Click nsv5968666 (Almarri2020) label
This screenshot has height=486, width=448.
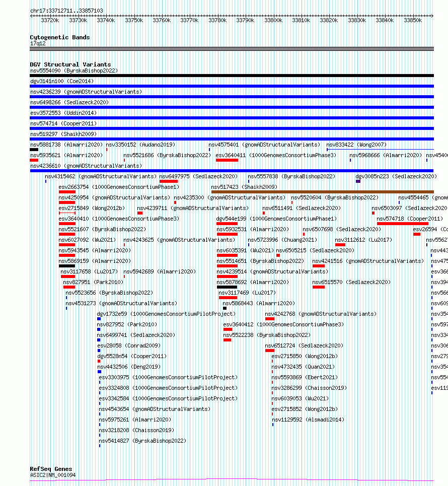(x=386, y=155)
